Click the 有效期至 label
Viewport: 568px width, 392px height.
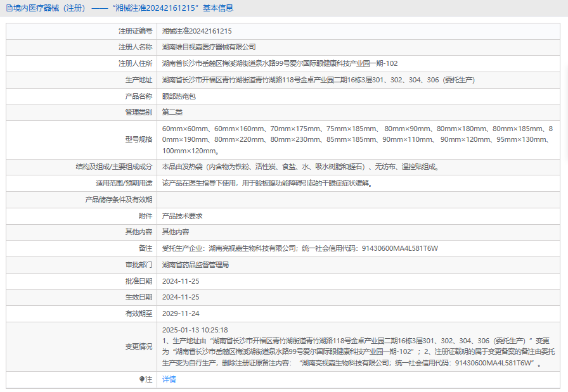[x=139, y=313]
